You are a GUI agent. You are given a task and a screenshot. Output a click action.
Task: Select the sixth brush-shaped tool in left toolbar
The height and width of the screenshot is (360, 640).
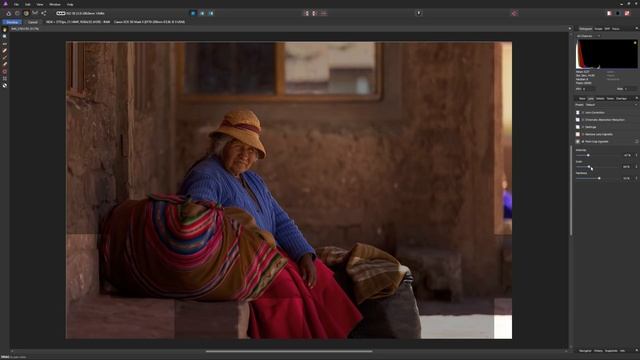(x=5, y=64)
